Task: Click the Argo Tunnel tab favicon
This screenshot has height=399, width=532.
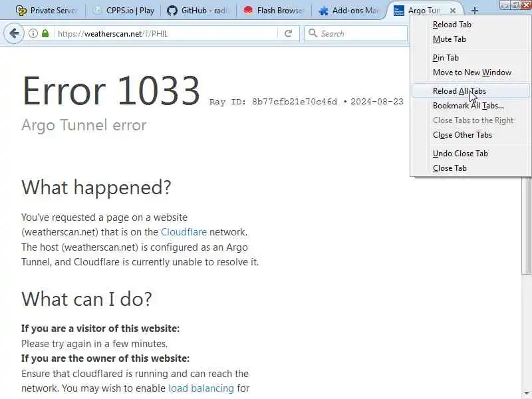Action: coord(398,11)
